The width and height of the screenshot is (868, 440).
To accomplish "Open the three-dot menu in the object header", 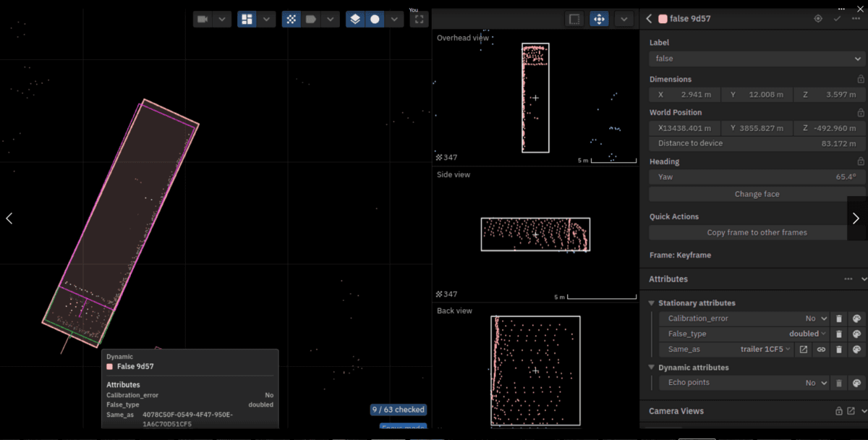I will point(856,19).
